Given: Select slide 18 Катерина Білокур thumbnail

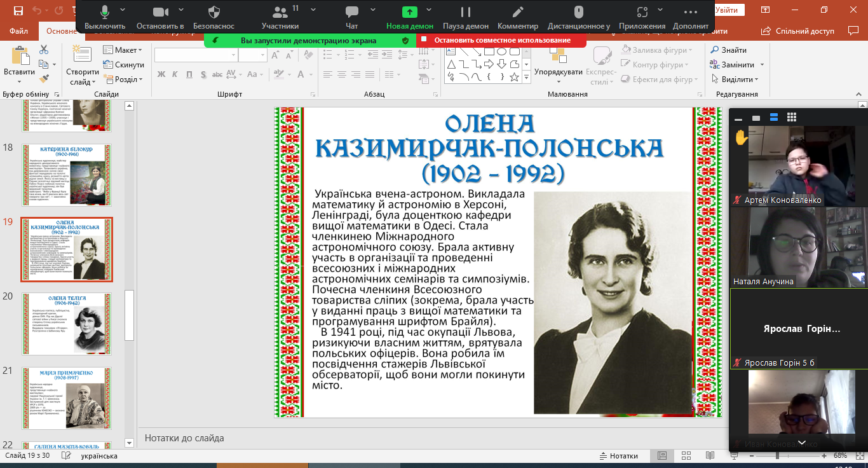Looking at the screenshot, I should coord(67,174).
